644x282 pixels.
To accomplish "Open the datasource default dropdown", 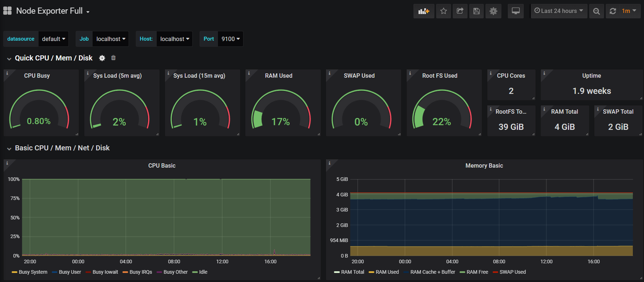I will [x=53, y=39].
